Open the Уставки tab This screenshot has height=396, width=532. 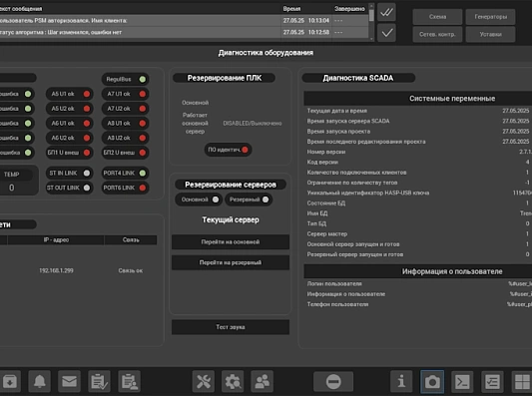491,34
